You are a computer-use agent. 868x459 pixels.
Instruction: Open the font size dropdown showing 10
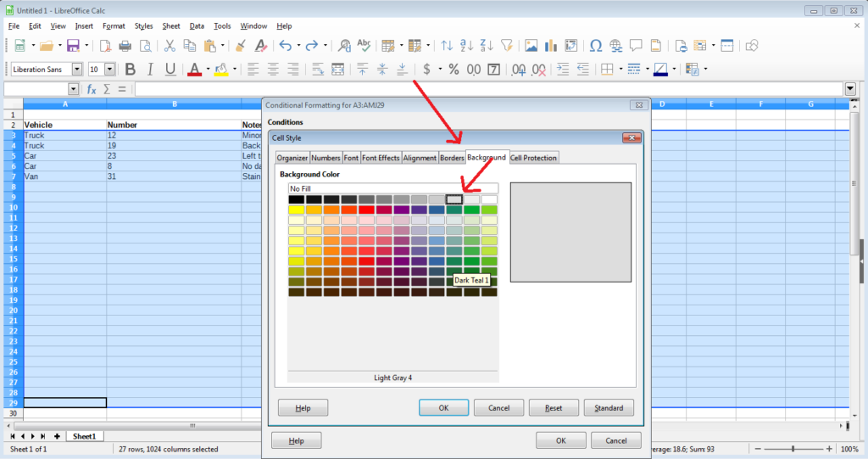(x=111, y=70)
